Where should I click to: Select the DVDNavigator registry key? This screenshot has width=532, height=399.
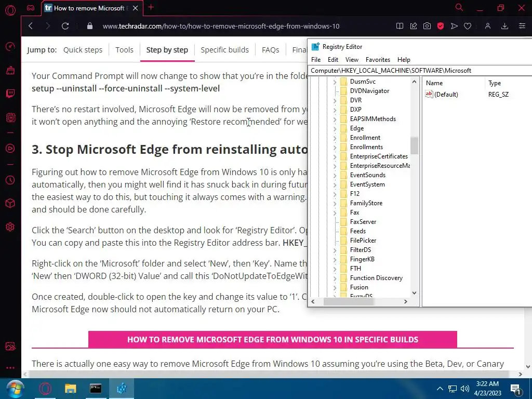click(x=369, y=91)
